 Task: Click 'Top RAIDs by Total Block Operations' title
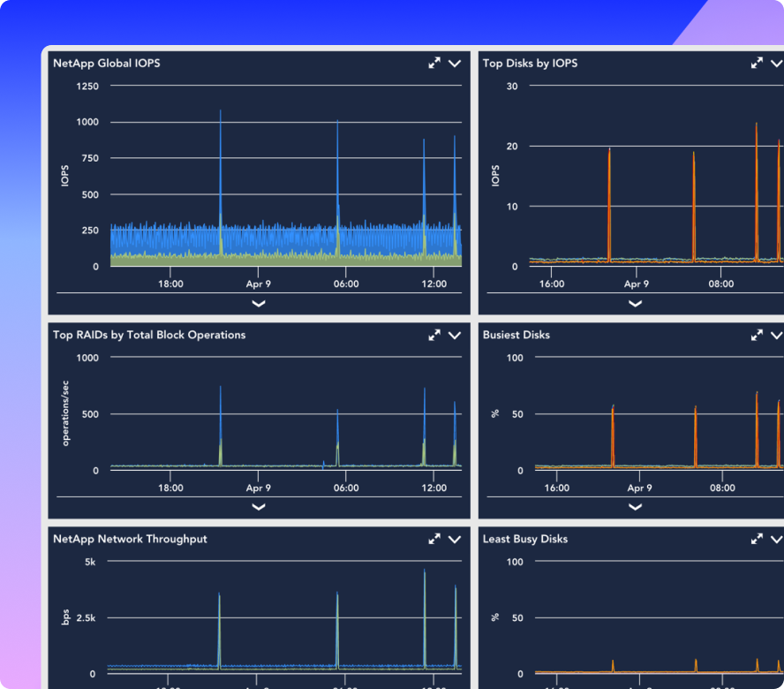tap(149, 336)
